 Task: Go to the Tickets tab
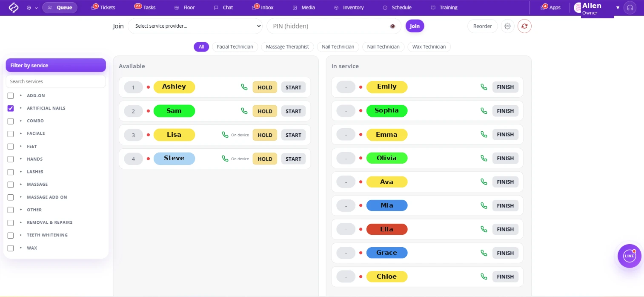pyautogui.click(x=103, y=7)
